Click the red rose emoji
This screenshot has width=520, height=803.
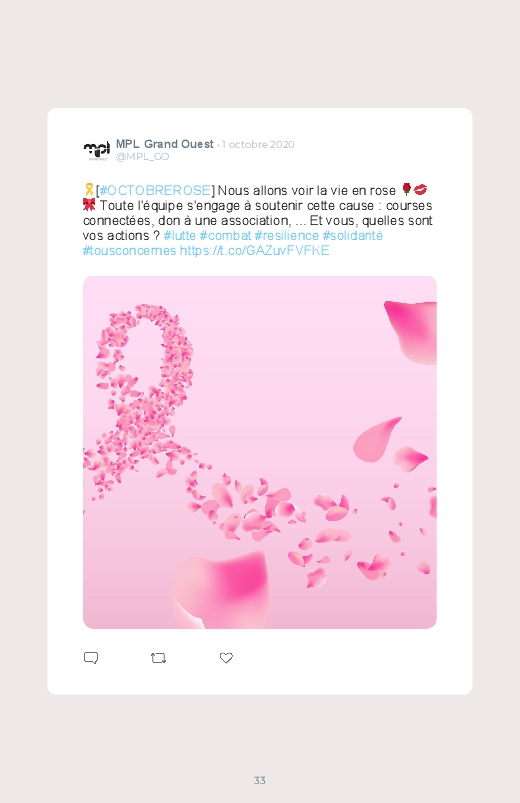[x=406, y=189]
